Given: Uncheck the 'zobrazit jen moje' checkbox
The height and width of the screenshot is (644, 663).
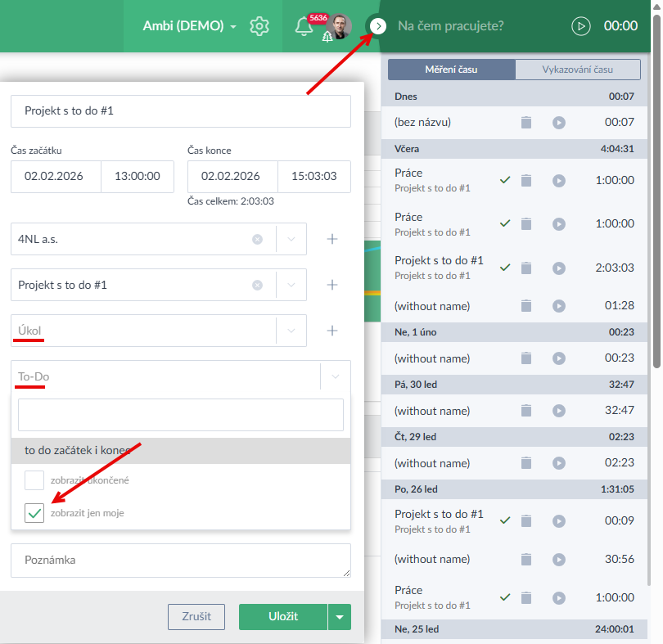Looking at the screenshot, I should [34, 513].
